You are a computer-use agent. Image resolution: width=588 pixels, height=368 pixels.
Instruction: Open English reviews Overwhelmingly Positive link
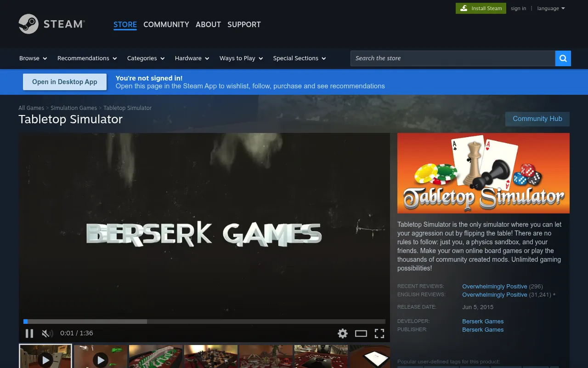click(495, 295)
